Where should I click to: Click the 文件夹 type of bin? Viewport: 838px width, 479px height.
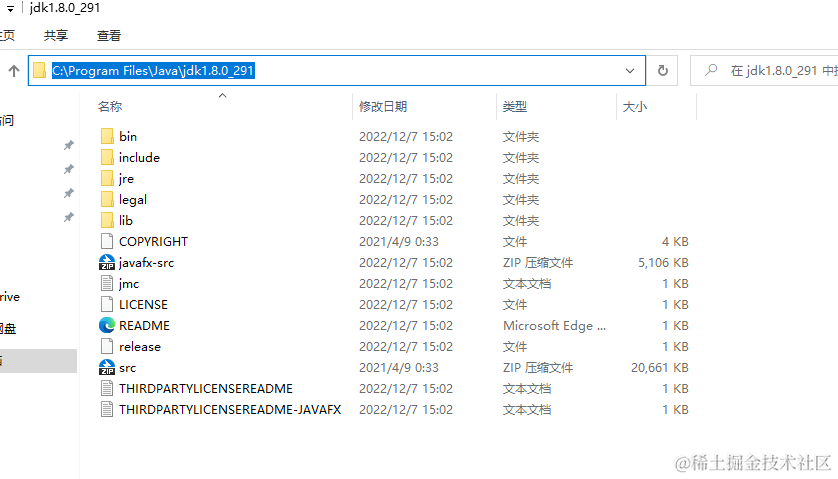(x=521, y=137)
